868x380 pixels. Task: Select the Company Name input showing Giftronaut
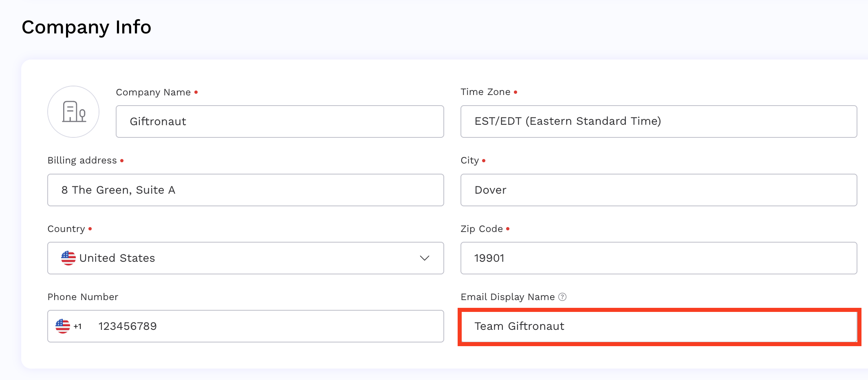point(280,121)
